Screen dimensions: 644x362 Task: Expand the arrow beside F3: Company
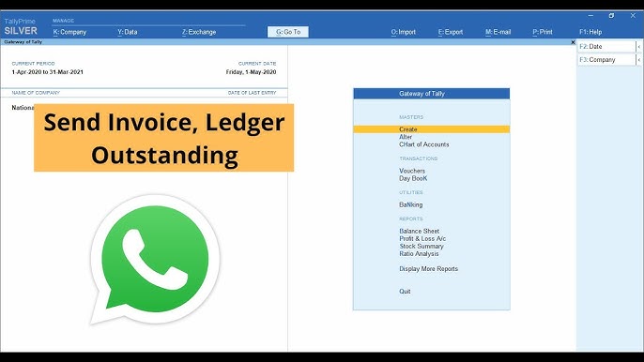(x=638, y=59)
